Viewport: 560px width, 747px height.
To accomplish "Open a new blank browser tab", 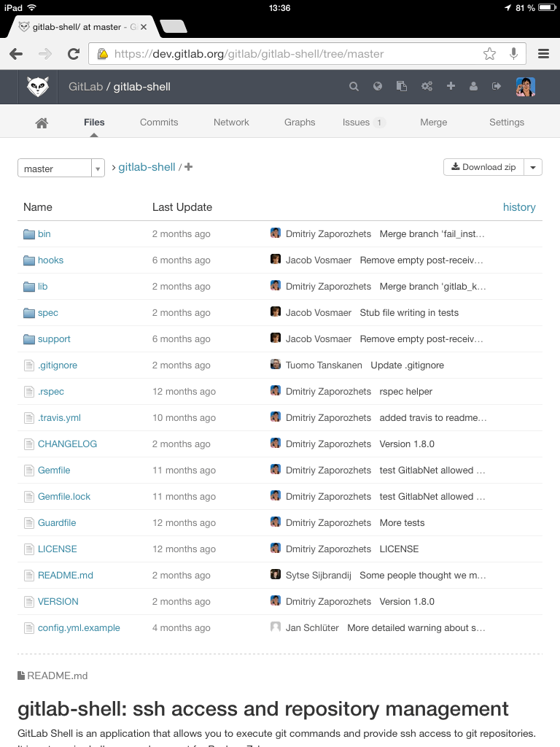I will pos(174,27).
